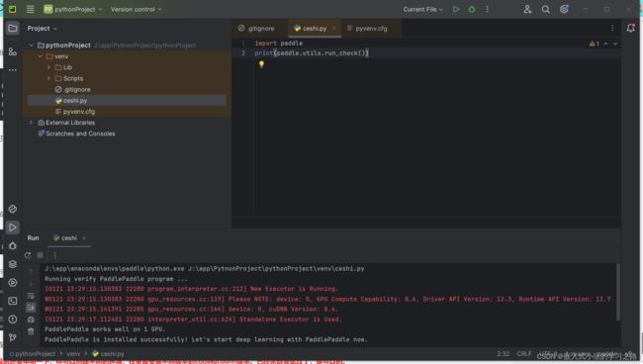This screenshot has height=364, width=643.
Task: Jump up the stack trace arrow
Action: tap(31, 271)
